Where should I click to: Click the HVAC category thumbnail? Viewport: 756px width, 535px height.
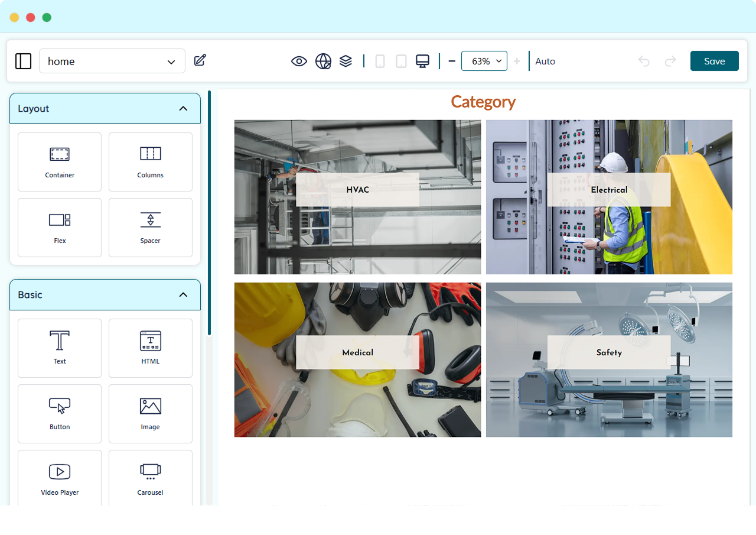357,197
